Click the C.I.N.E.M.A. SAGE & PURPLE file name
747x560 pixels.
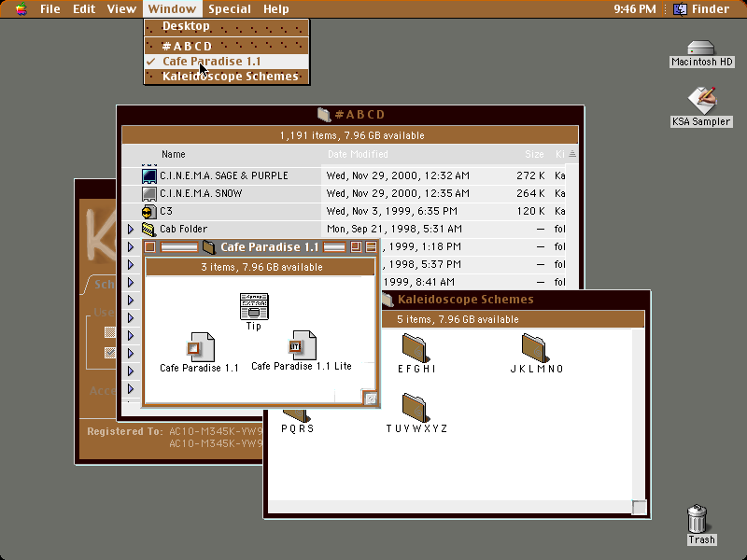224,175
